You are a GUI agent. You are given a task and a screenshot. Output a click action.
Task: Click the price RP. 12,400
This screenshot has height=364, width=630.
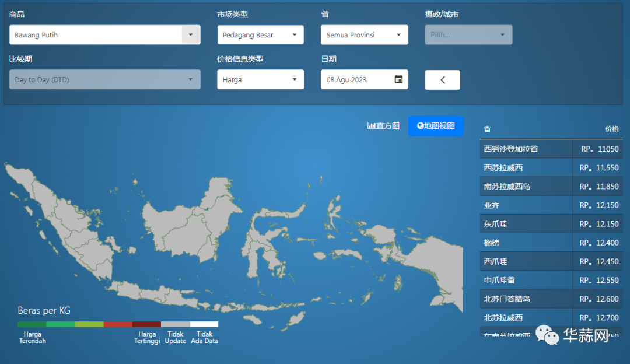point(598,243)
